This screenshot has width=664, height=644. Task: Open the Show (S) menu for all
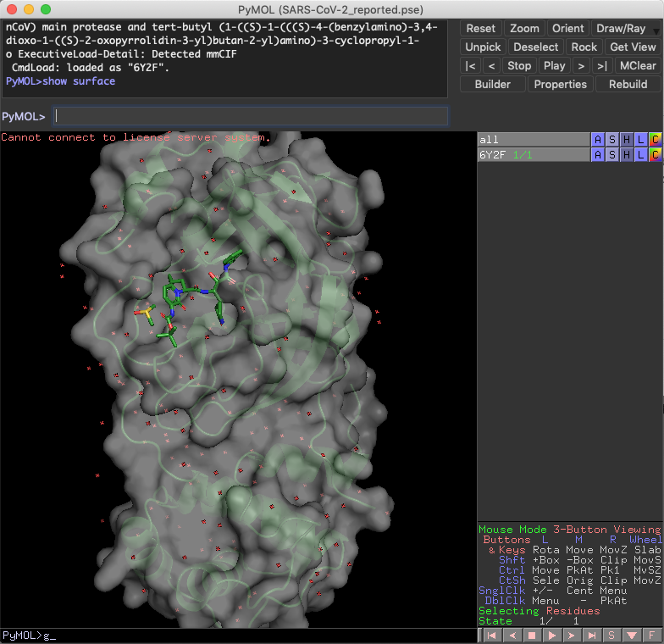611,139
